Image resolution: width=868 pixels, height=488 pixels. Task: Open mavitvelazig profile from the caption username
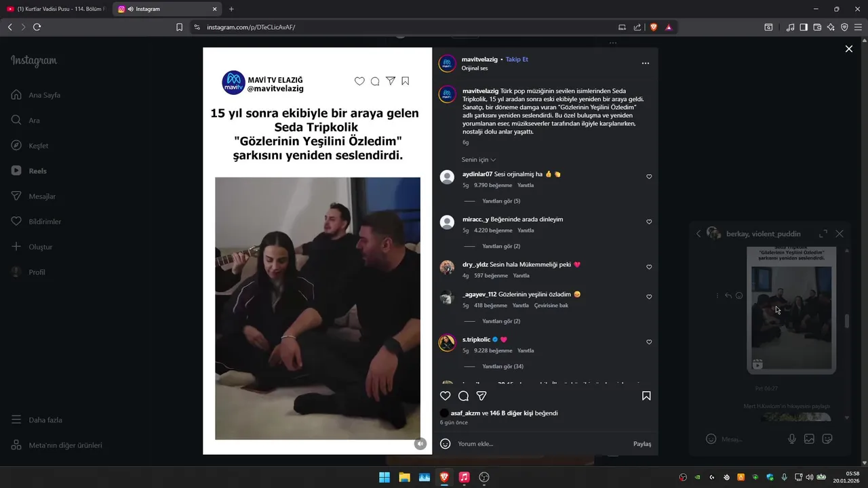tap(480, 91)
